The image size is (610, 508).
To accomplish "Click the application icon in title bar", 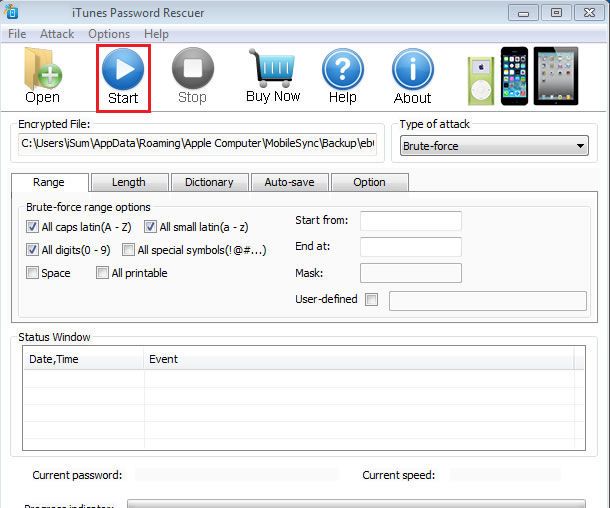I will click(x=11, y=12).
